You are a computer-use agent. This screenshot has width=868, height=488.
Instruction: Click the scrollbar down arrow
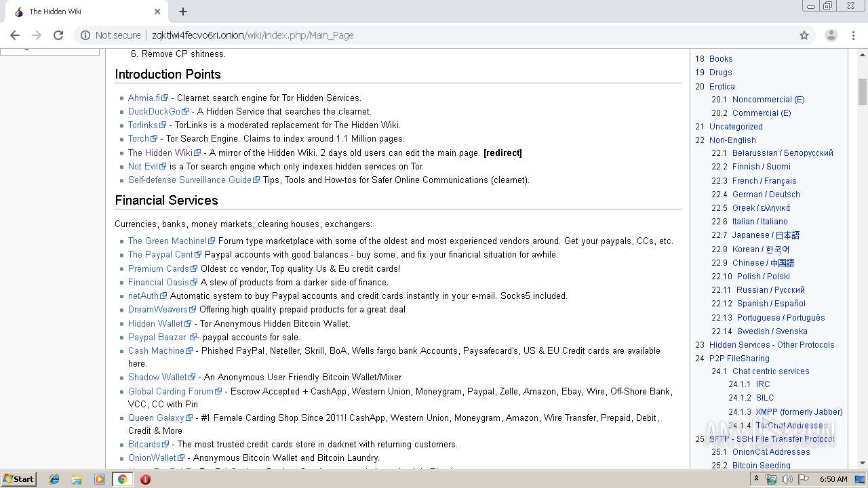point(863,464)
